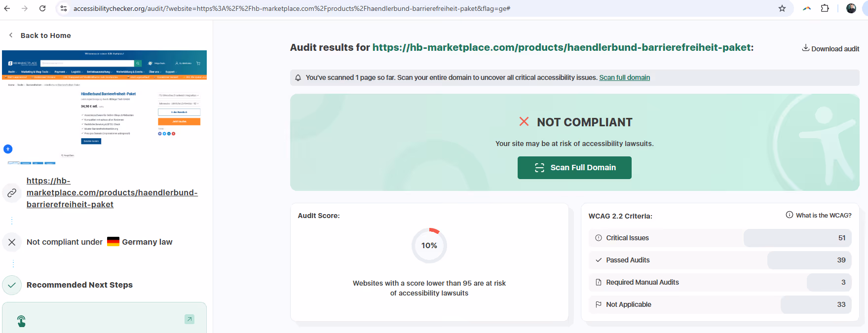Click the Not Applicable count 33

[816, 304]
